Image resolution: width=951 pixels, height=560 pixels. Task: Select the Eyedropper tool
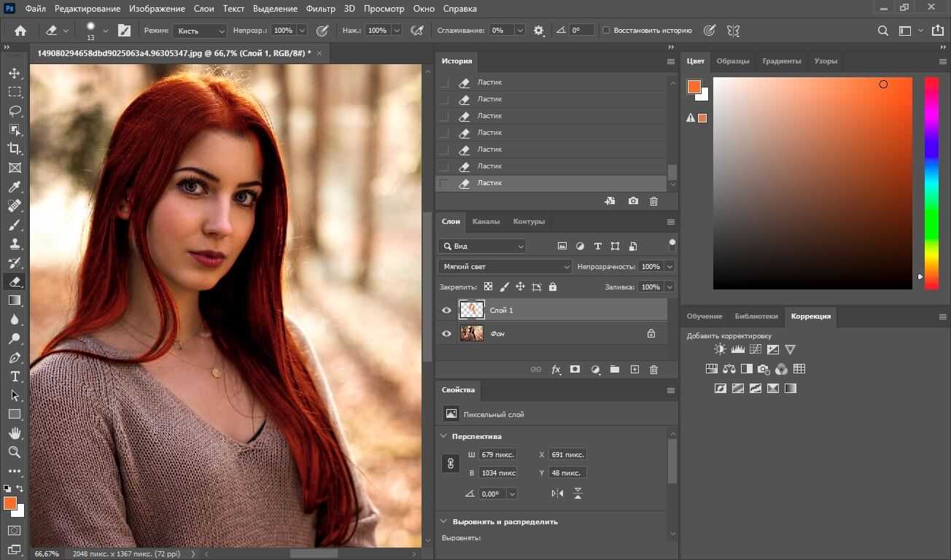(x=15, y=187)
